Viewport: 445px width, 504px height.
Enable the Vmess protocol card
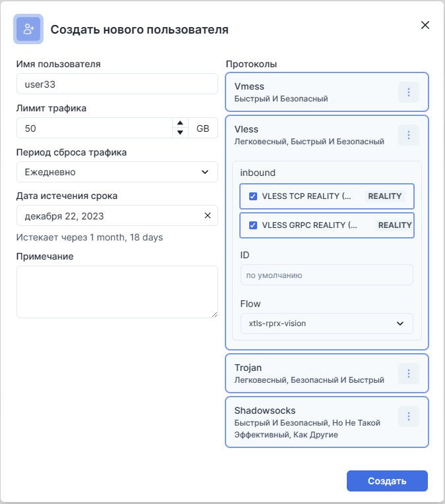point(310,92)
